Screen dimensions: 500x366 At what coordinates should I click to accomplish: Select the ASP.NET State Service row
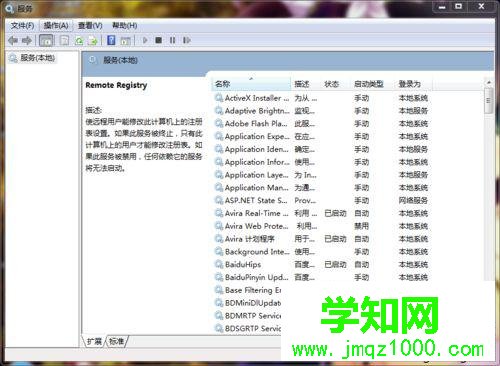322,200
